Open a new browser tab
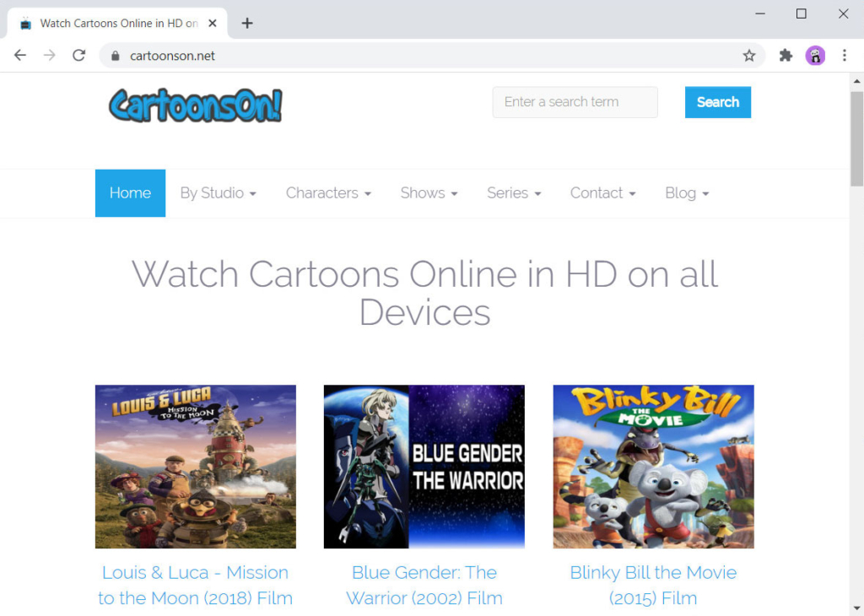 pos(247,23)
